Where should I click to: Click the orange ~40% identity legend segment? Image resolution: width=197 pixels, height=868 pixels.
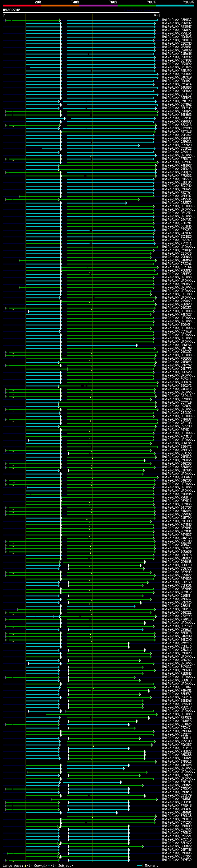60,6
